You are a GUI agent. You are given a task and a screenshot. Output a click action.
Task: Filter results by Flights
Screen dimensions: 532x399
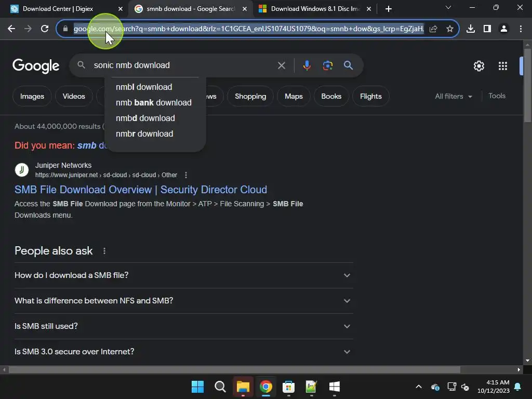(370, 96)
